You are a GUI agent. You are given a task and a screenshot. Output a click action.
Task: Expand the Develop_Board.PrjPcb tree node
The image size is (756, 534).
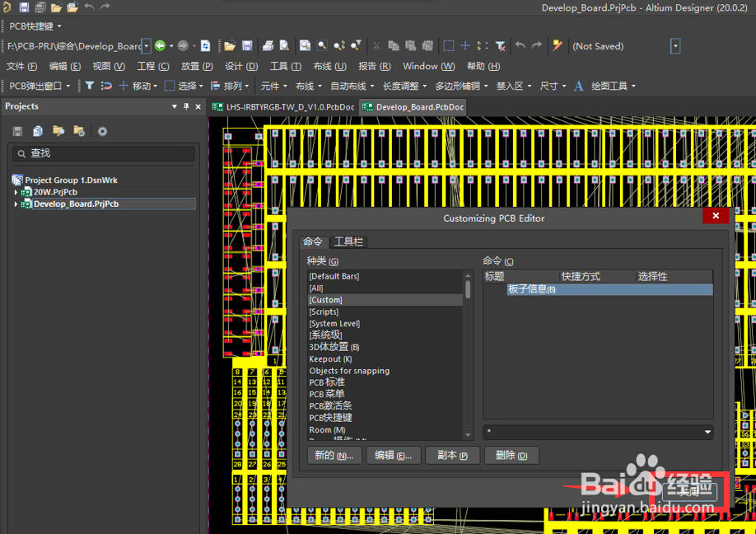point(16,204)
